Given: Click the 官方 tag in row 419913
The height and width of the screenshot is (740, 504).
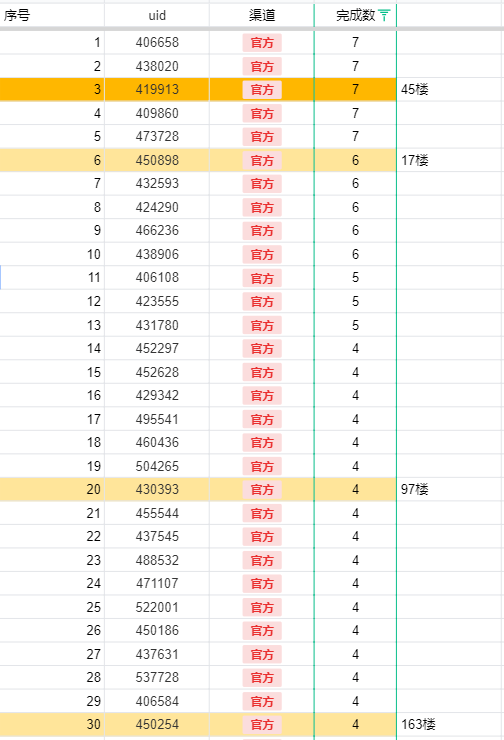Looking at the screenshot, I should (x=262, y=89).
